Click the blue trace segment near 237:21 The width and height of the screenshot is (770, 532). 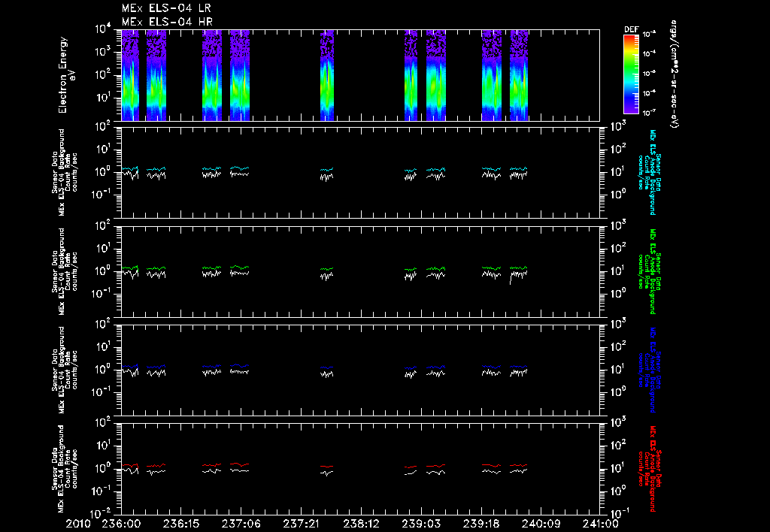pos(326,367)
